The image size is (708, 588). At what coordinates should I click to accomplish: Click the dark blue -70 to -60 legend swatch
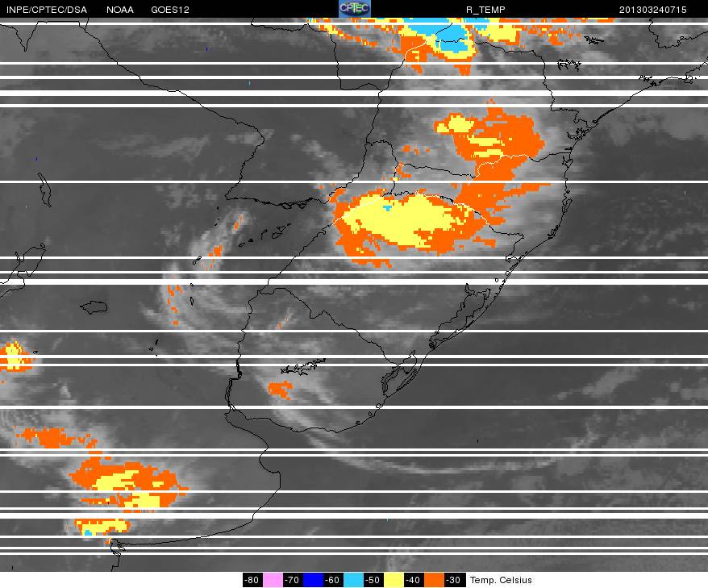pyautogui.click(x=313, y=580)
